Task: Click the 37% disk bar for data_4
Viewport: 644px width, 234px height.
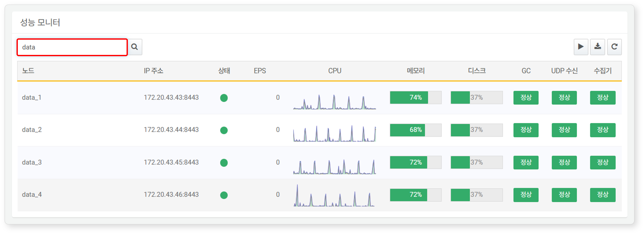Action: pos(477,195)
